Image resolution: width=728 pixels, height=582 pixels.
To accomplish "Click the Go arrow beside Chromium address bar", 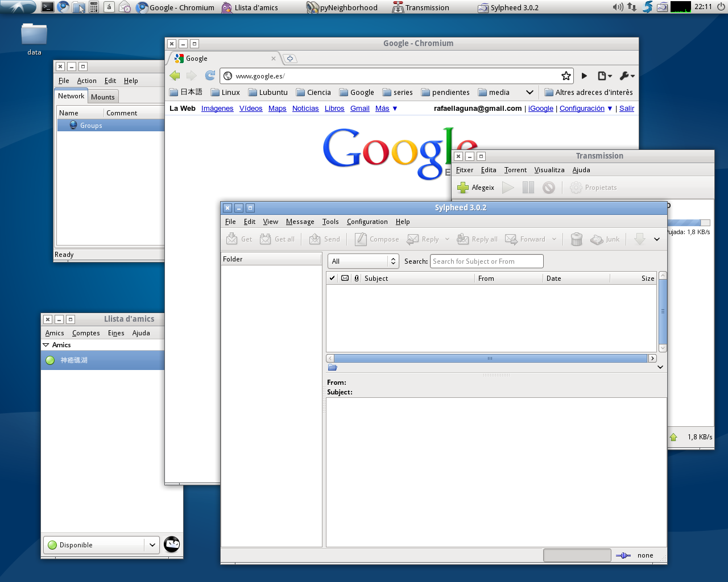I will click(x=584, y=76).
